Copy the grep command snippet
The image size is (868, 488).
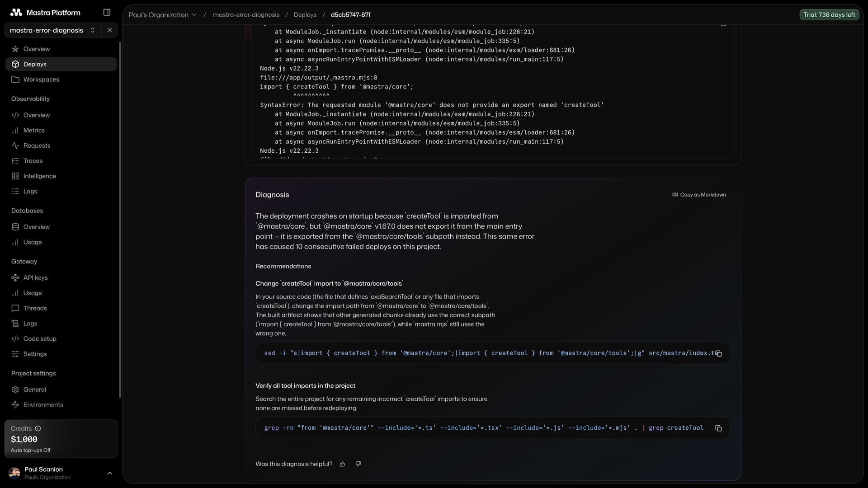(718, 428)
